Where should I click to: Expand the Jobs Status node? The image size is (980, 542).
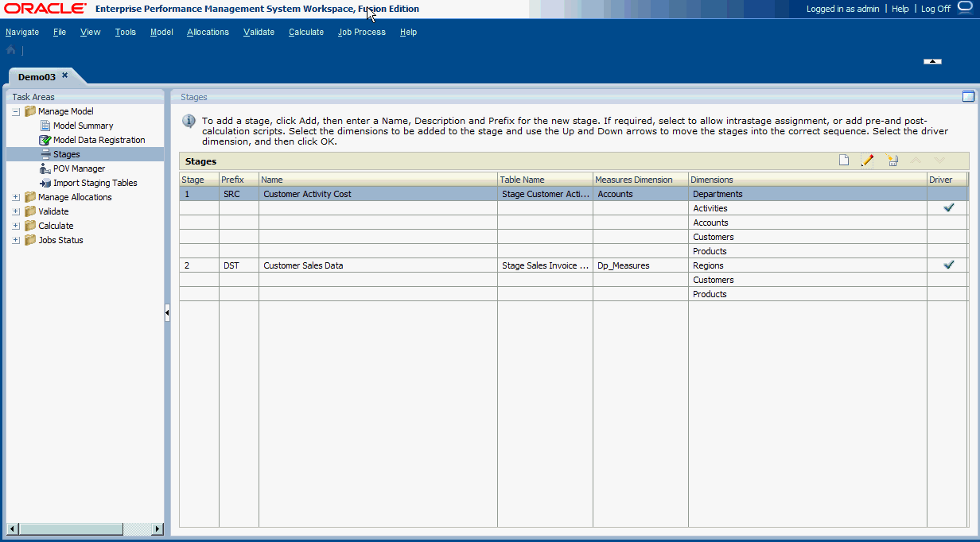(x=16, y=240)
